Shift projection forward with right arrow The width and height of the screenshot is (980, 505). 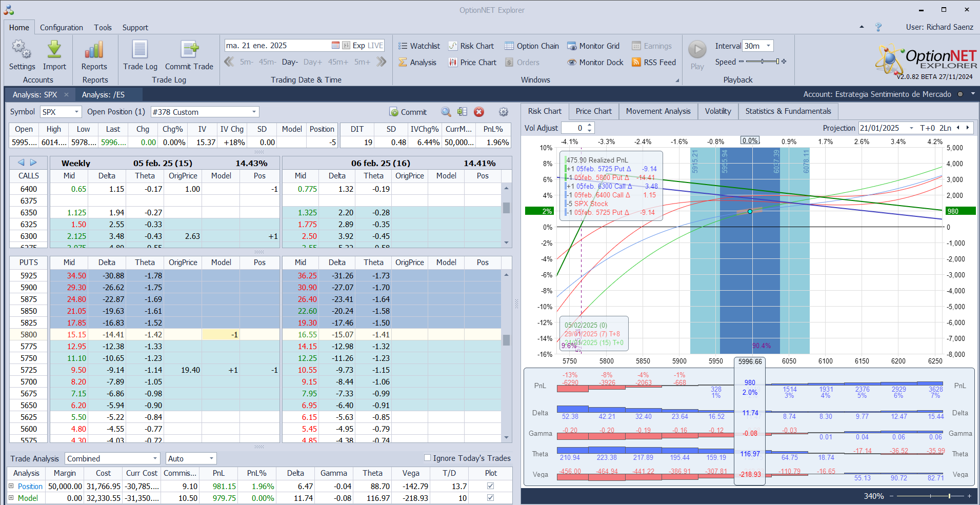[x=968, y=128]
